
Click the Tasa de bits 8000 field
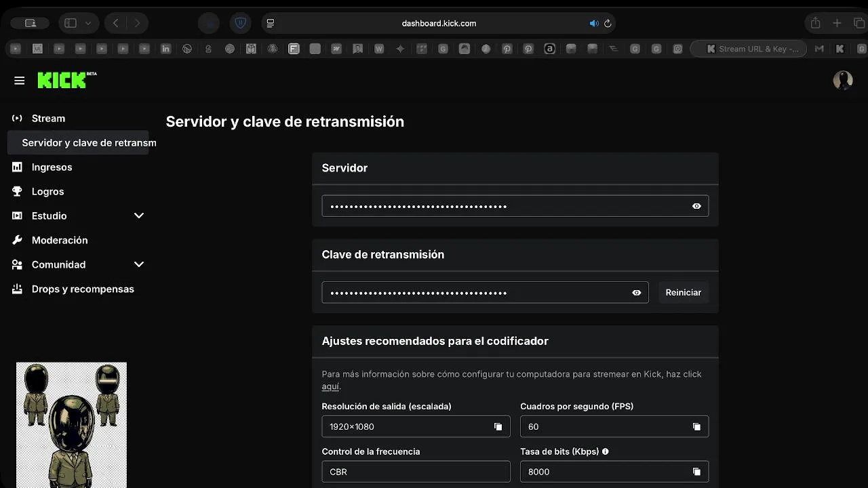614,472
